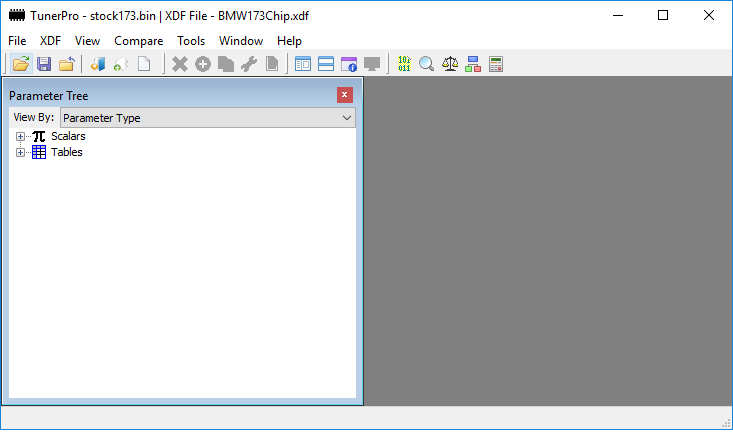Screen dimensions: 733x432
Task: Click the calculator icon in toolbar
Action: (x=495, y=64)
